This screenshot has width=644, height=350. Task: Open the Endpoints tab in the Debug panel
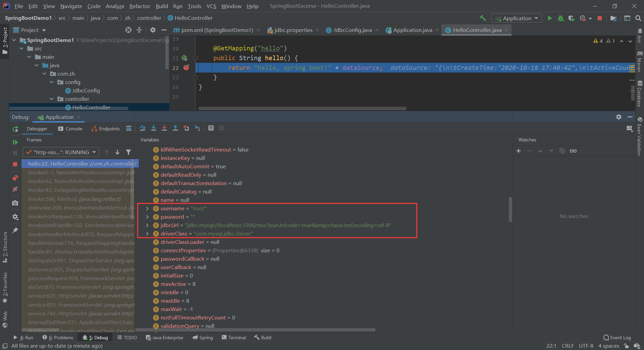pos(106,129)
